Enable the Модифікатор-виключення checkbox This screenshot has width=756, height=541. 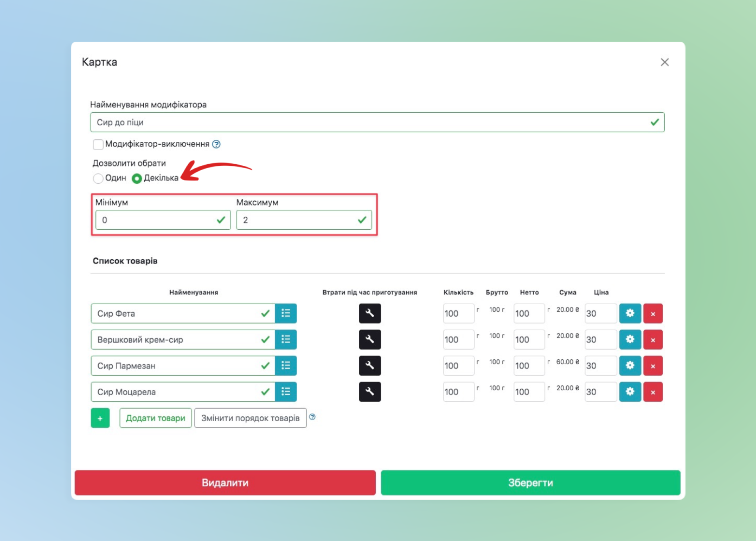pyautogui.click(x=98, y=144)
